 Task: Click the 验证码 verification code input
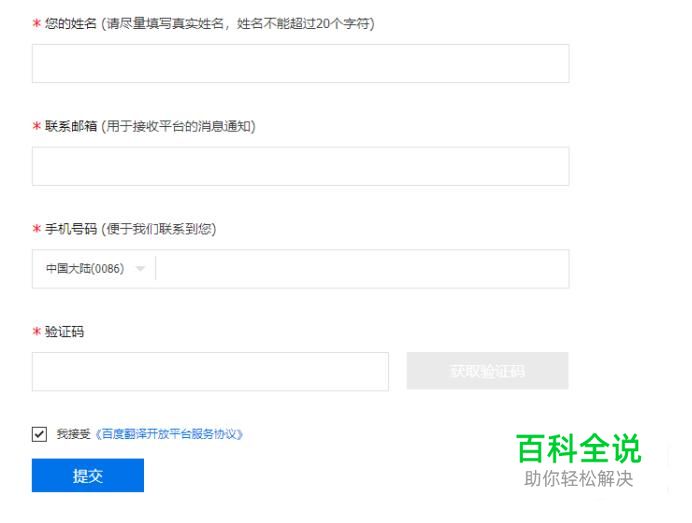[211, 372]
